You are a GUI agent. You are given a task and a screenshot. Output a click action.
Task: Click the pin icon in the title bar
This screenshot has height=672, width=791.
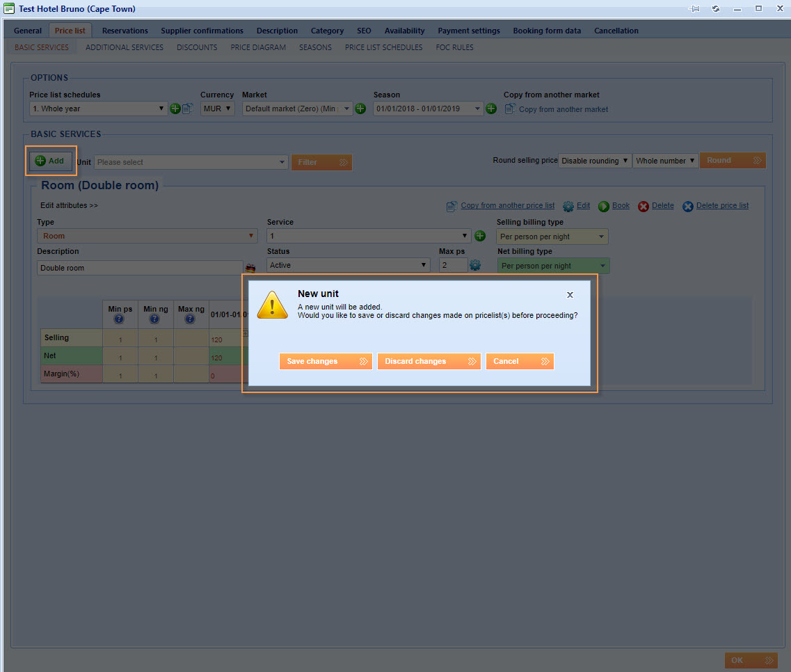(x=694, y=8)
